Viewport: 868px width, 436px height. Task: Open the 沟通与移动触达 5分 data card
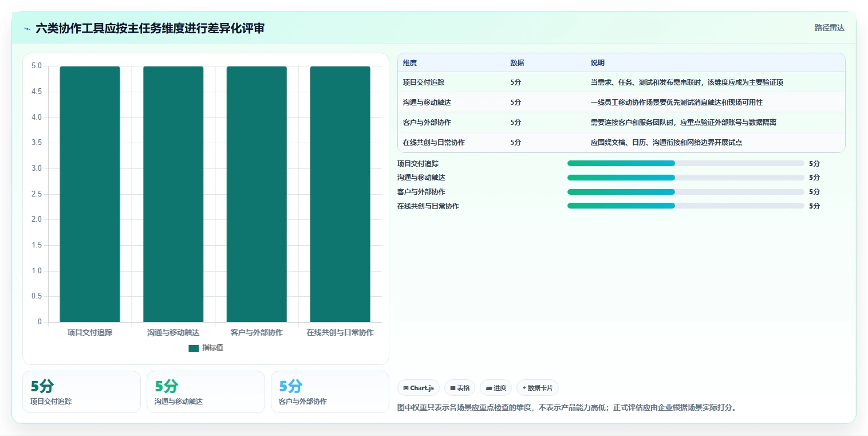[206, 392]
